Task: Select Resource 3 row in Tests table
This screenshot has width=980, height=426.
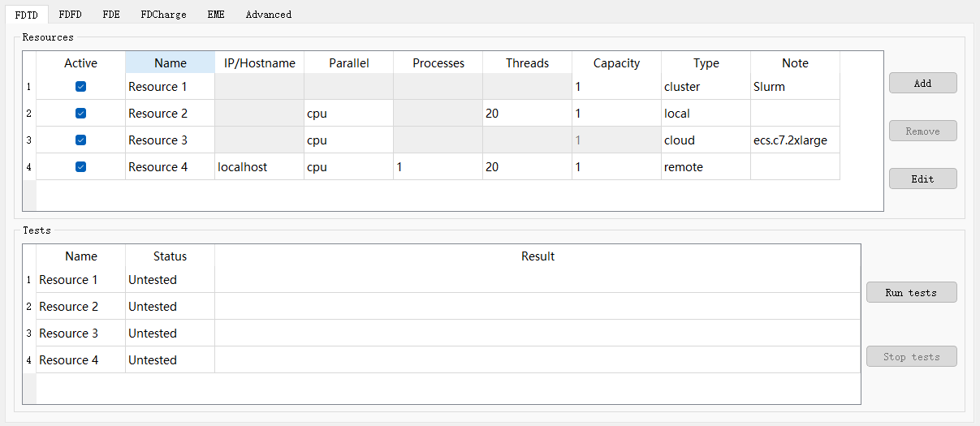Action: tap(80, 333)
